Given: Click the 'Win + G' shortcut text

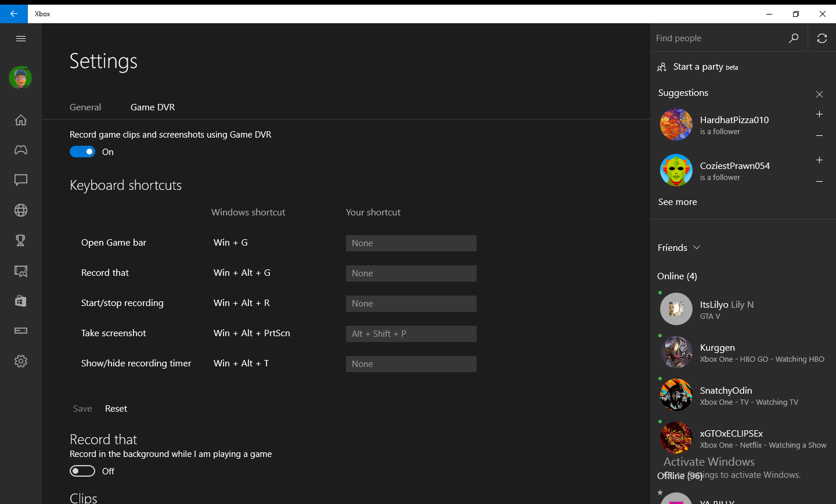Looking at the screenshot, I should tap(230, 242).
